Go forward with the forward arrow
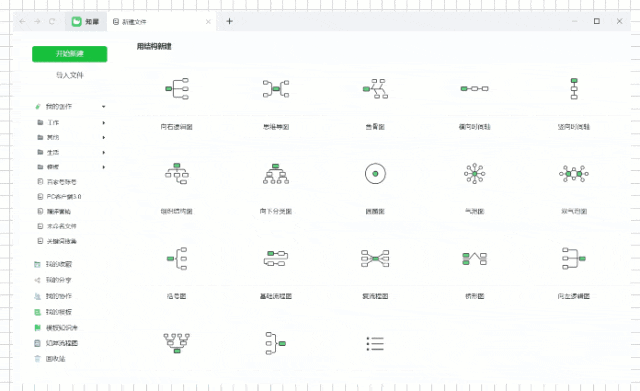 (x=37, y=21)
